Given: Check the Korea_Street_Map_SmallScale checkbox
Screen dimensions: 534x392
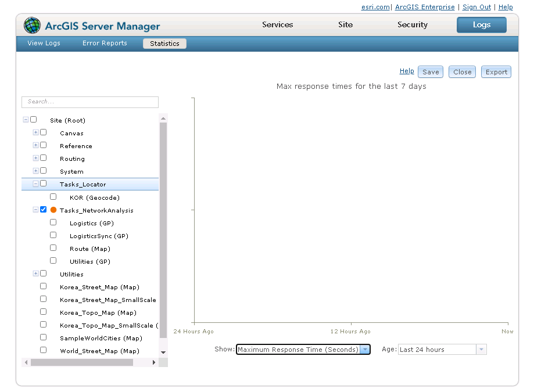Looking at the screenshot, I should coord(43,299).
